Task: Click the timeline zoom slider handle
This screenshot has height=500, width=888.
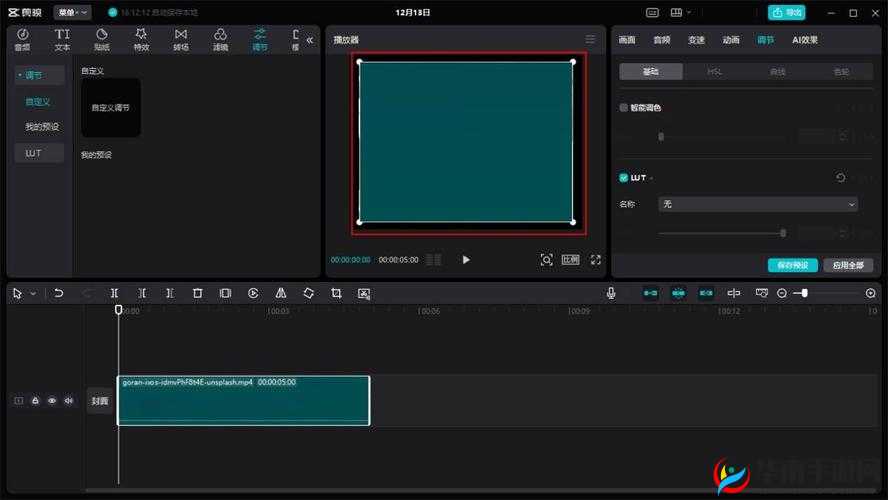Action: pyautogui.click(x=805, y=293)
